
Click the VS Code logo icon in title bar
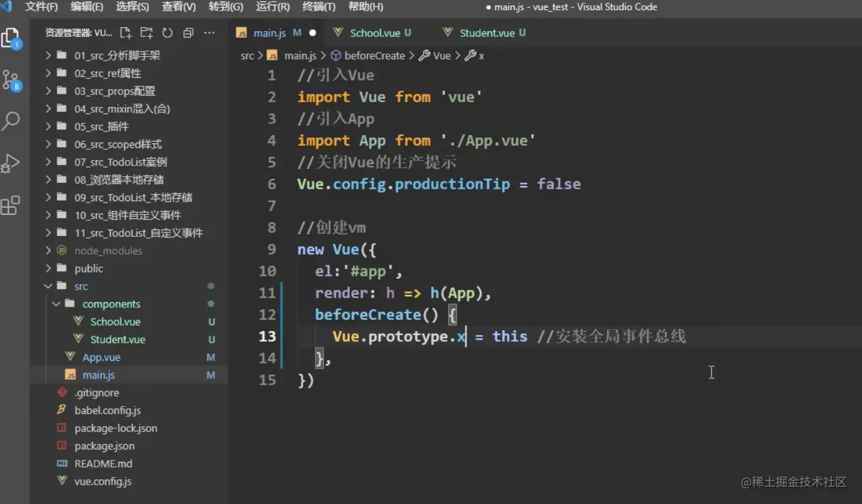tap(6, 7)
